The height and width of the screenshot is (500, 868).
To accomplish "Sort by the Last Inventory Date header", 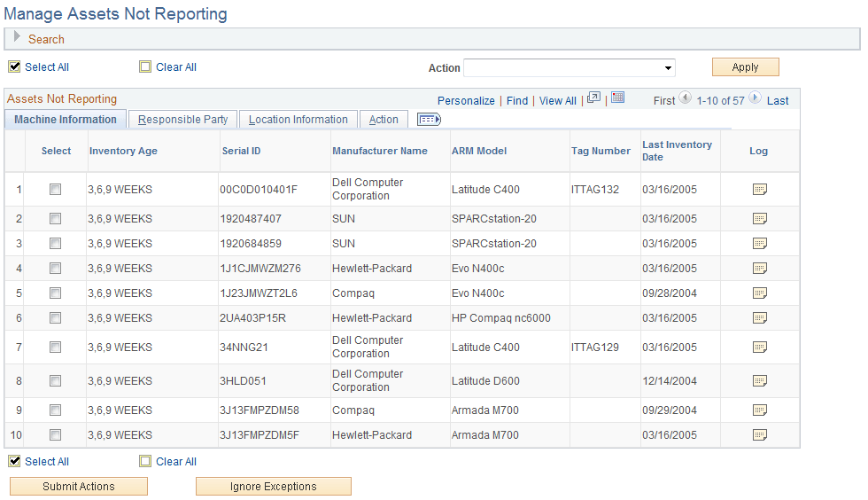I will [x=677, y=151].
